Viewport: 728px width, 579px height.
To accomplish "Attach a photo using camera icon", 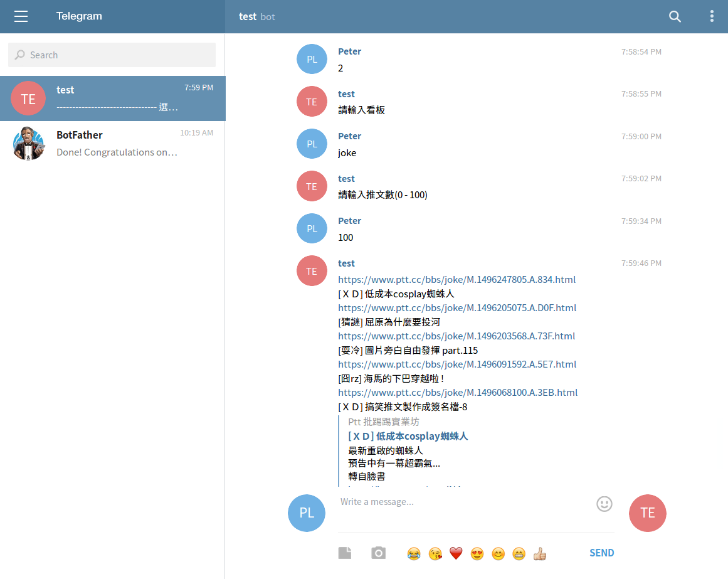I will [x=378, y=553].
